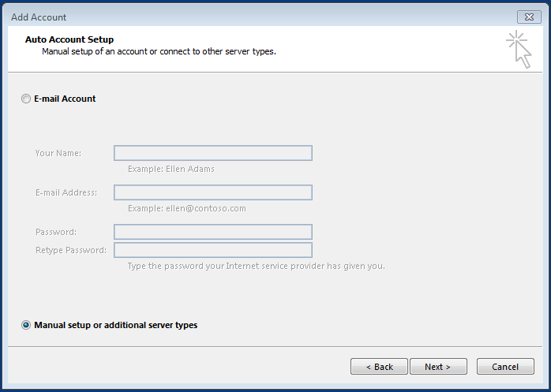Click the Password label text
The width and height of the screenshot is (551, 392).
[56, 232]
